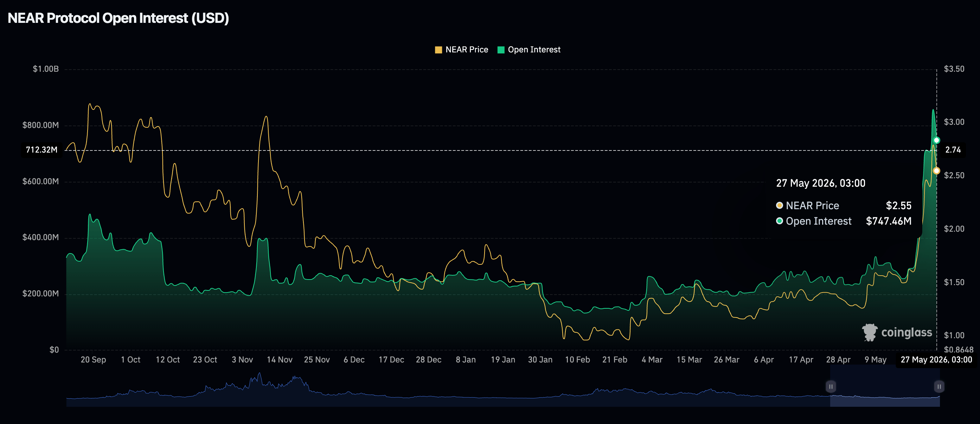
Task: Click the '17 Dec' date label
Action: [x=391, y=360]
